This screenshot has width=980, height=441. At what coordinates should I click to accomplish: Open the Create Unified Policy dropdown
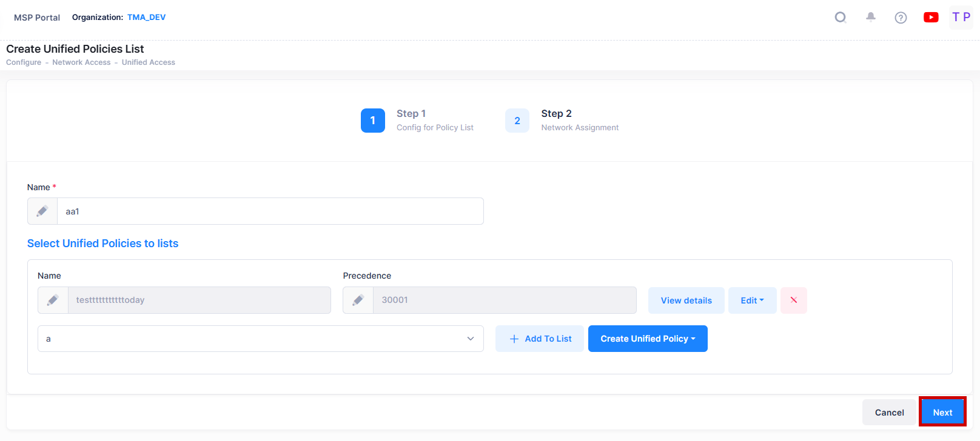pyautogui.click(x=647, y=339)
